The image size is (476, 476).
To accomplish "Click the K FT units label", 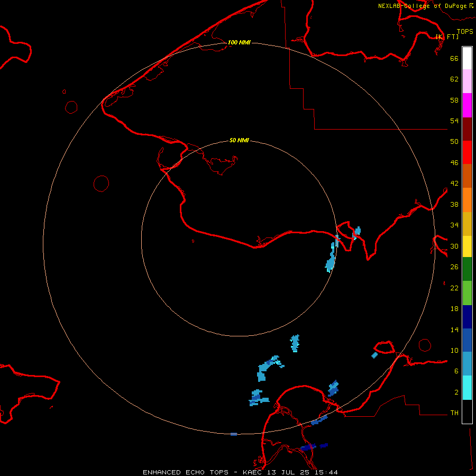I will click(x=447, y=36).
